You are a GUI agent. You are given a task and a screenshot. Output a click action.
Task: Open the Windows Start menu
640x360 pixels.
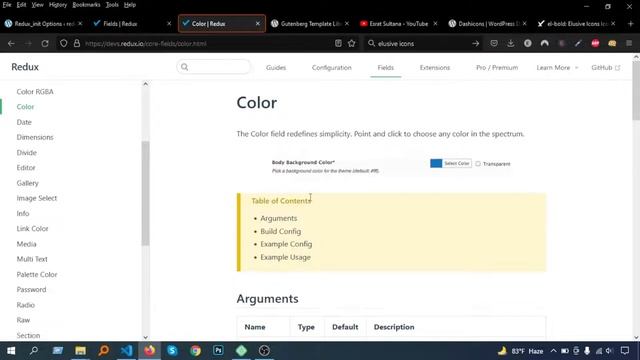pos(11,351)
